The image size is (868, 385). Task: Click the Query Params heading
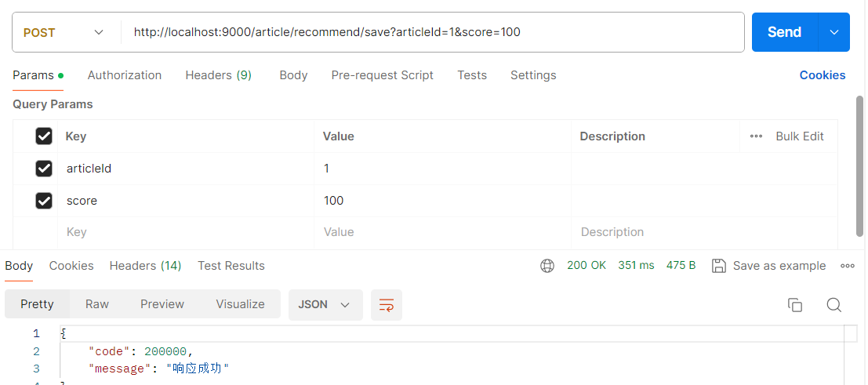point(53,104)
